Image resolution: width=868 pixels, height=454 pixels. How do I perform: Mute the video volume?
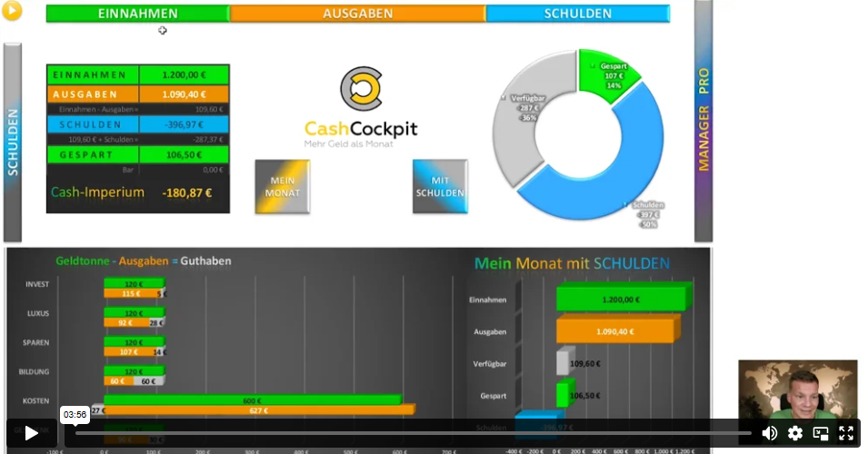click(x=770, y=433)
